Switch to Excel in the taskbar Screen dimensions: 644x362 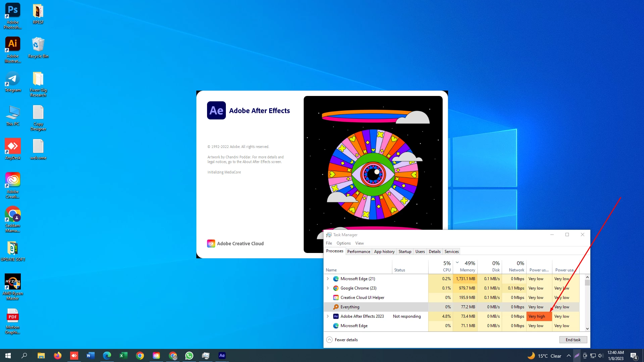coord(123,356)
